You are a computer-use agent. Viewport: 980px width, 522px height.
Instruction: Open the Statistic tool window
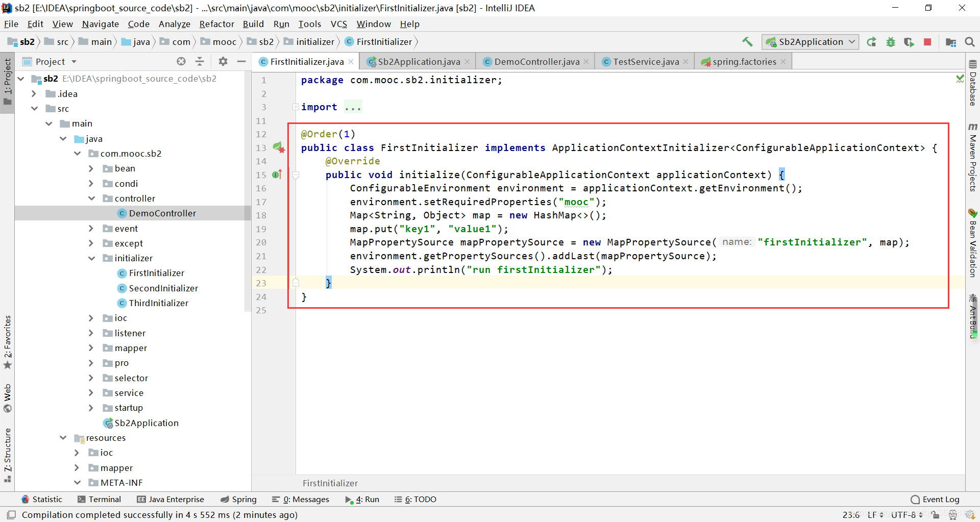coord(42,499)
